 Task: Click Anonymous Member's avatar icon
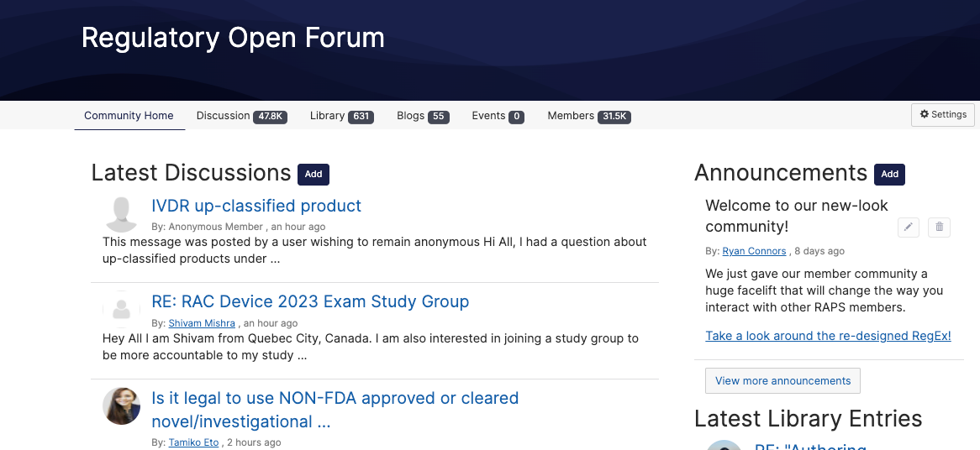click(x=121, y=214)
